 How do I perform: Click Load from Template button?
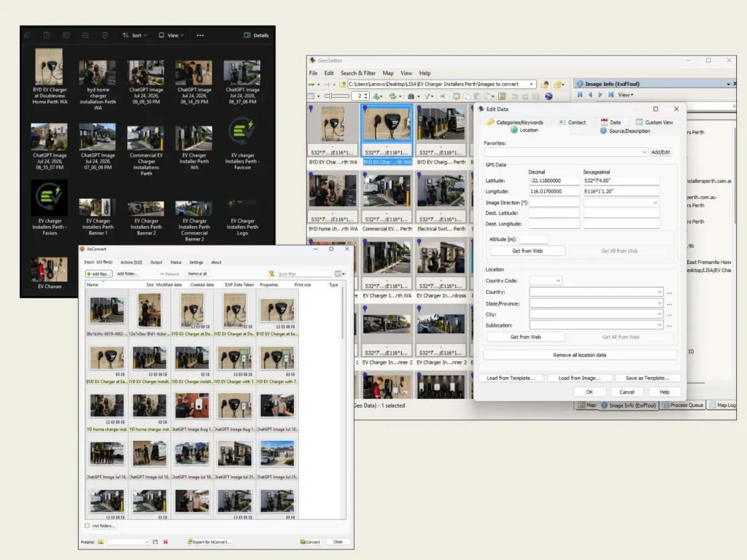(x=511, y=378)
